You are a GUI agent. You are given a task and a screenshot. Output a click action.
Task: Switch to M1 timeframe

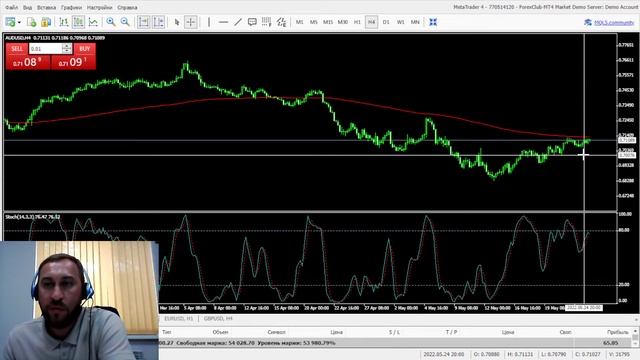point(300,22)
